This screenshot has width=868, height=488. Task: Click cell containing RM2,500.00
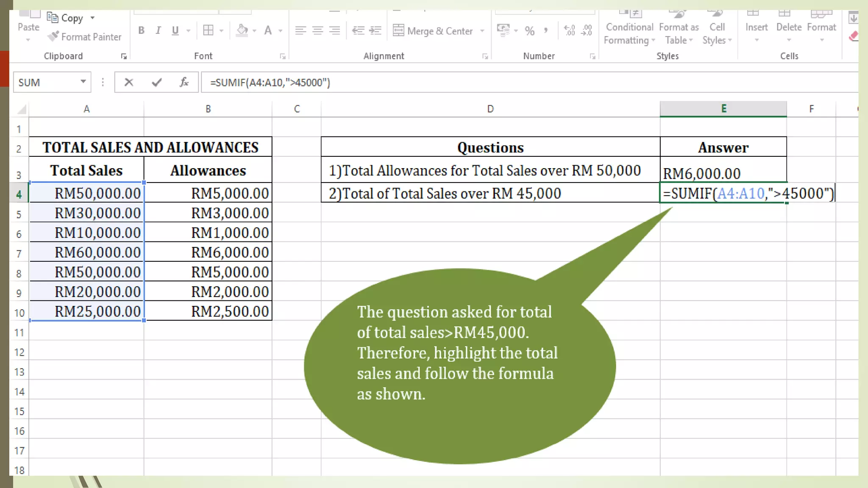tap(208, 311)
